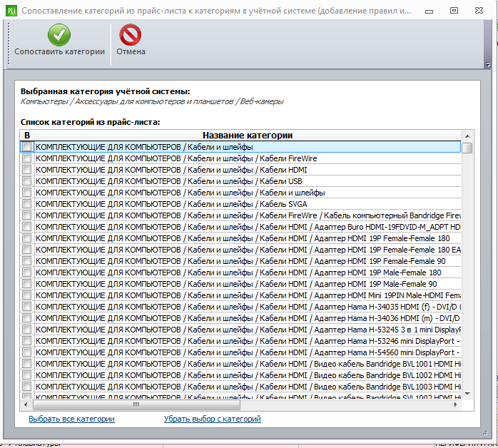Viewport: 498px width, 448px height.
Task: Maximize the dialog window
Action: (x=454, y=11)
